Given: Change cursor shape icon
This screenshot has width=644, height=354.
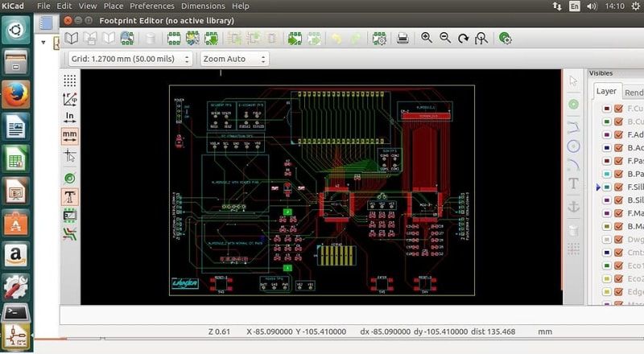Looking at the screenshot, I should point(70,155).
